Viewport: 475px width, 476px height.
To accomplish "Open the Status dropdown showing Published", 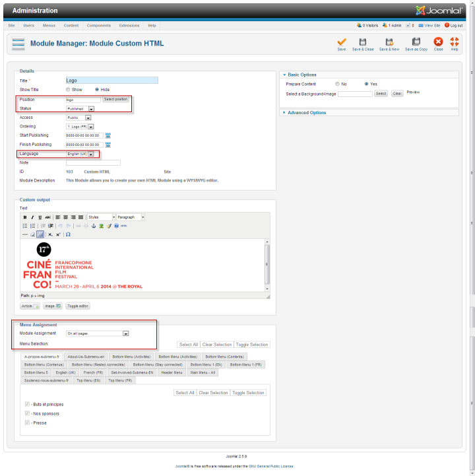I will tap(80, 109).
